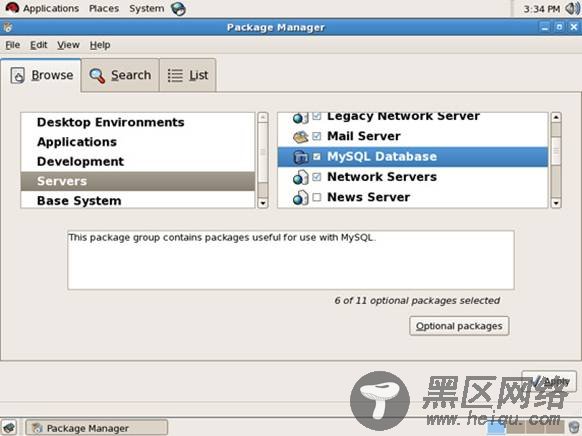The width and height of the screenshot is (582, 436).
Task: Uncheck the Mail Server checkbox
Action: [x=317, y=136]
